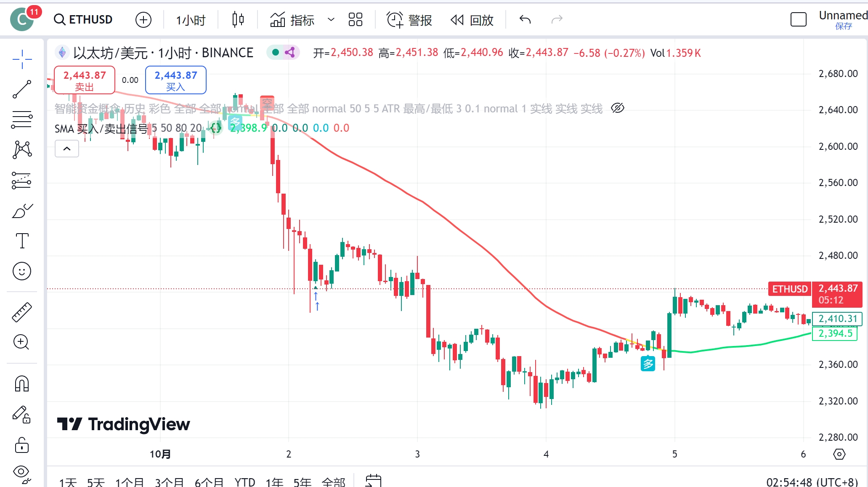Viewport: 868px width, 487px height.
Task: Click the blue 买入 buy button
Action: (176, 80)
